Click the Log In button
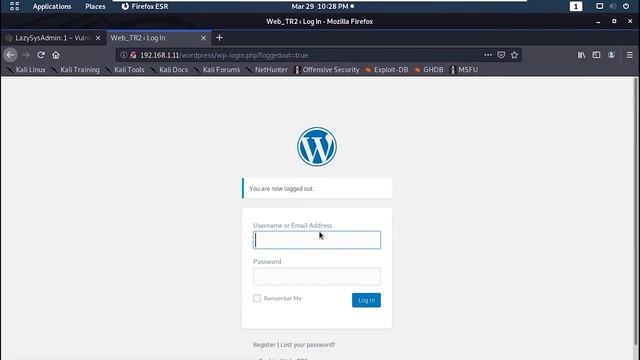This screenshot has width=640, height=360. 366,300
